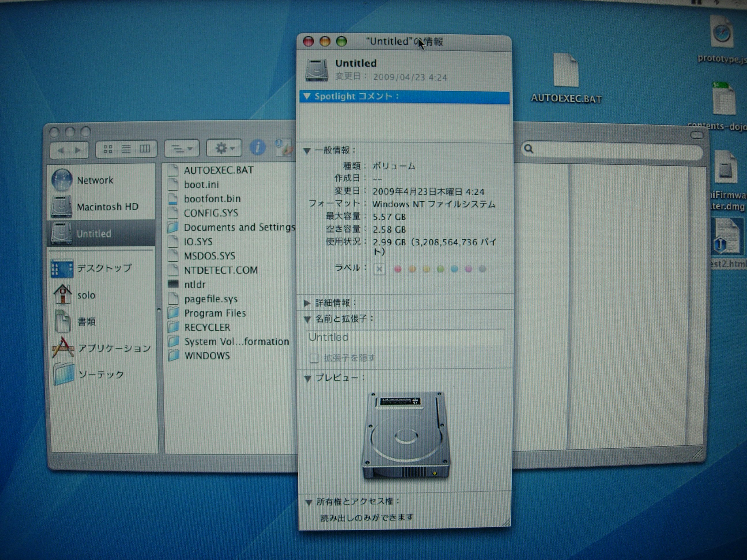This screenshot has width=747, height=560.
Task: Click the Finder toolbar hide pill button
Action: point(697,135)
